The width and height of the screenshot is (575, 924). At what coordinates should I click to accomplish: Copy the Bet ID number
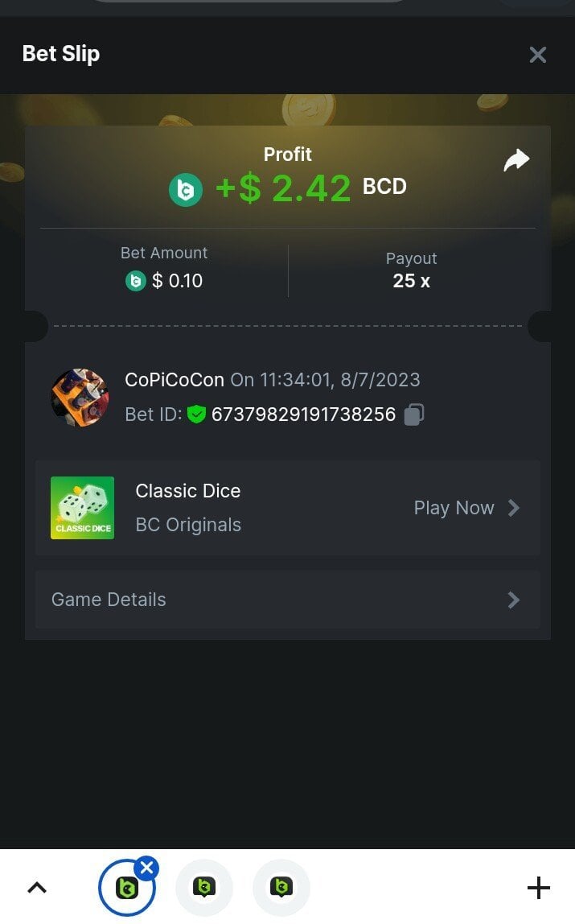coord(413,415)
